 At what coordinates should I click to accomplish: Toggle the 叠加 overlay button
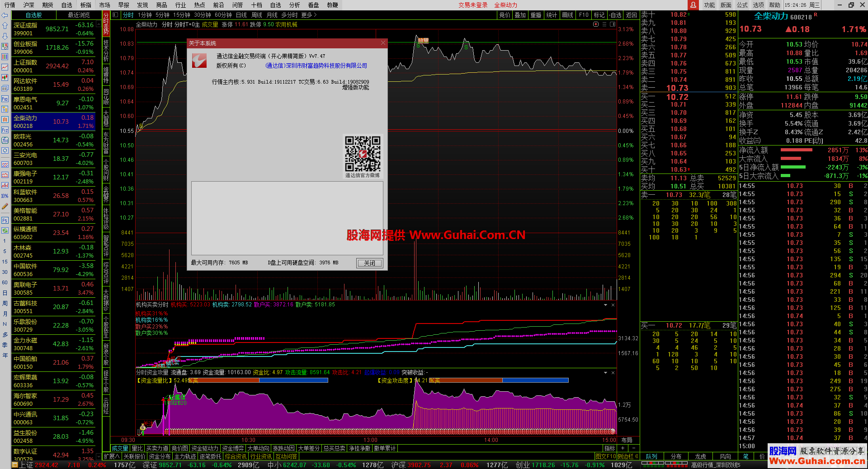(520, 15)
